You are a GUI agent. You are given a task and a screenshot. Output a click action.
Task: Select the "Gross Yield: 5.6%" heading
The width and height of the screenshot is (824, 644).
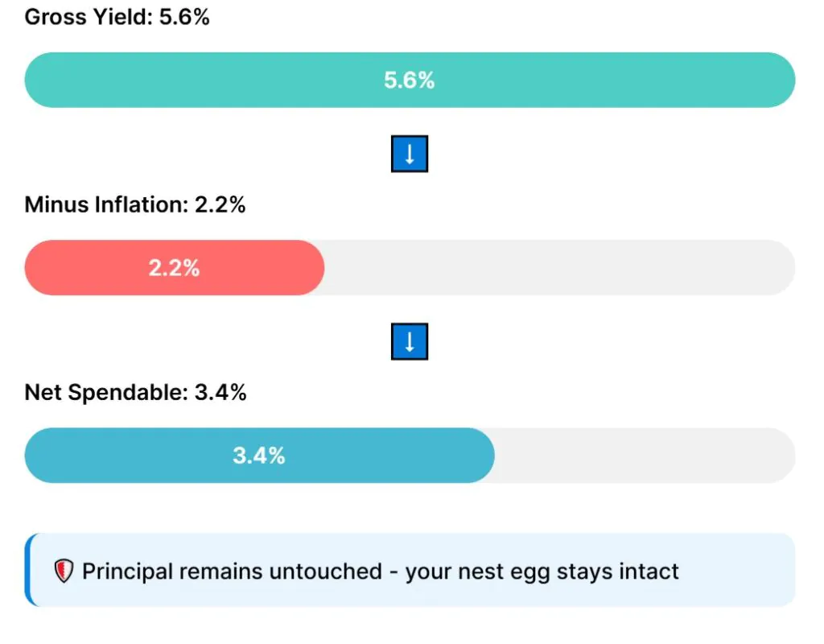point(117,17)
